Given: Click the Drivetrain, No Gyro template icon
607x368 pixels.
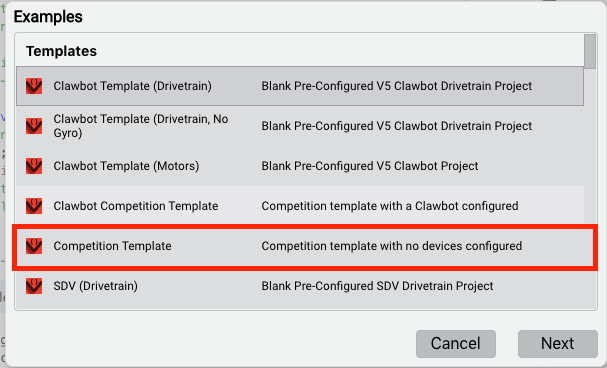Looking at the screenshot, I should pos(34,126).
